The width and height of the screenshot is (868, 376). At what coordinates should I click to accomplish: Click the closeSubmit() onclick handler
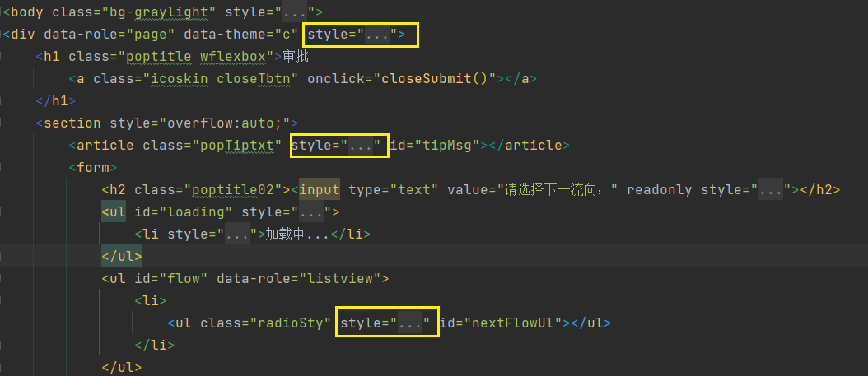pyautogui.click(x=436, y=79)
